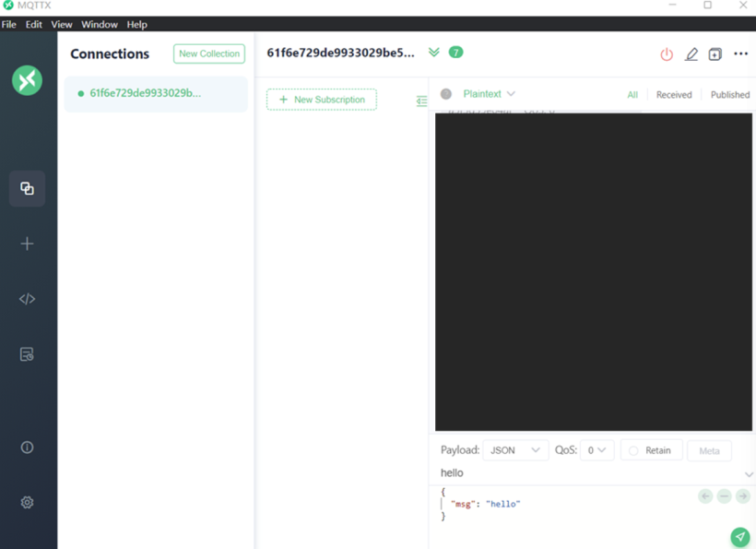Open the About info icon

click(27, 448)
